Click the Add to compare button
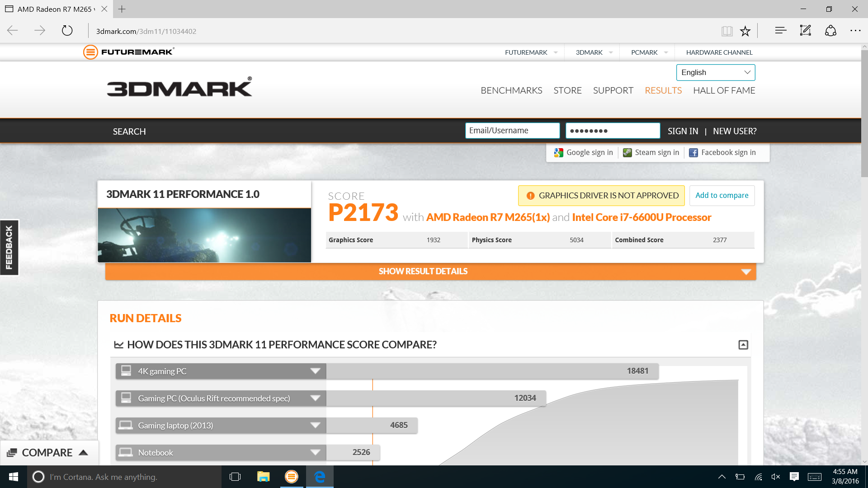 [x=722, y=195]
